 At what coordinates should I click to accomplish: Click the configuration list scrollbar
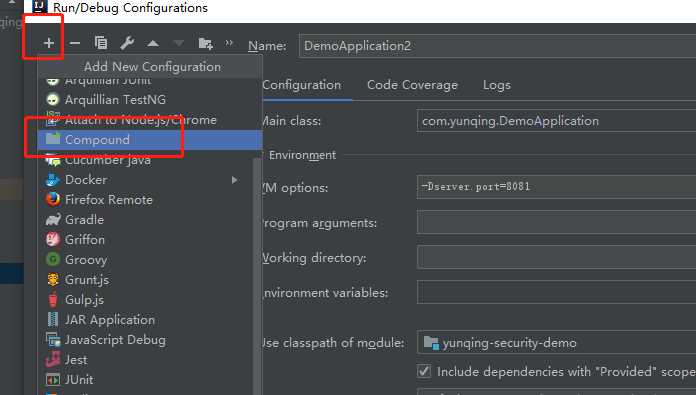click(x=257, y=275)
